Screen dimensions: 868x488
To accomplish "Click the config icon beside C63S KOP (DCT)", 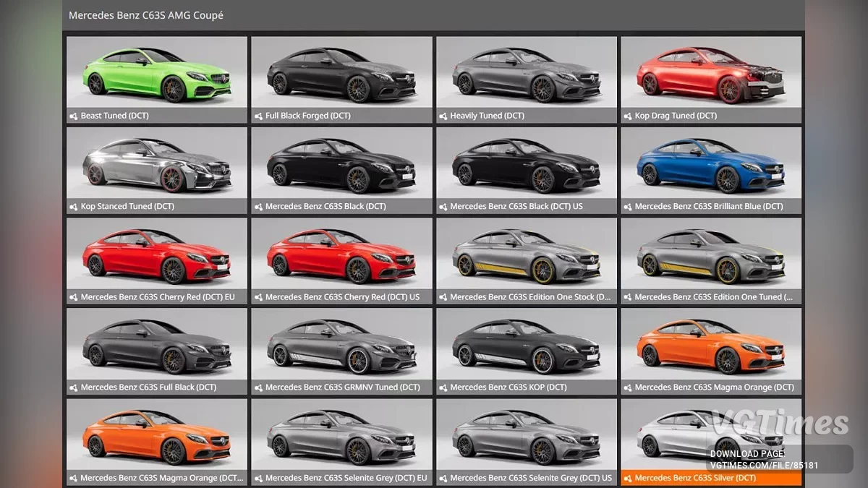I will 443,388.
